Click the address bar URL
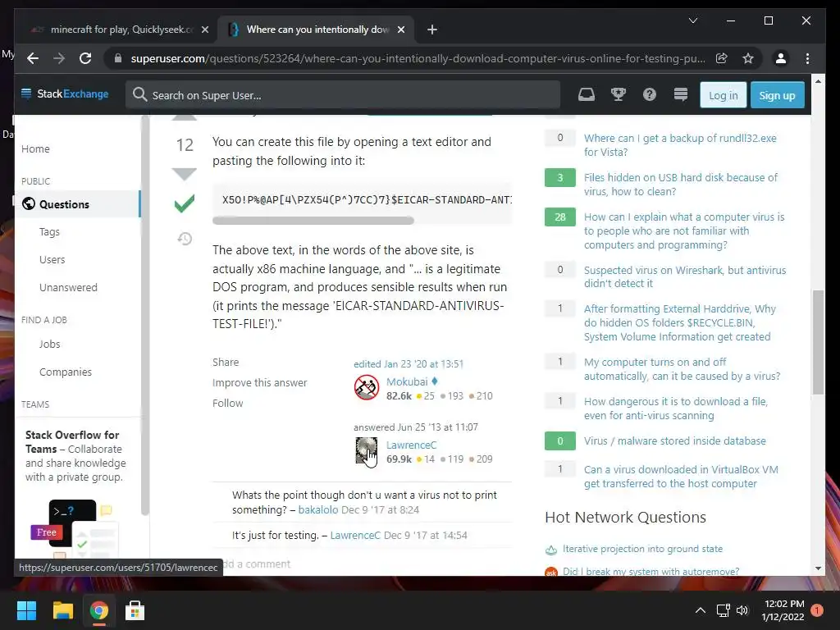 tap(418, 58)
